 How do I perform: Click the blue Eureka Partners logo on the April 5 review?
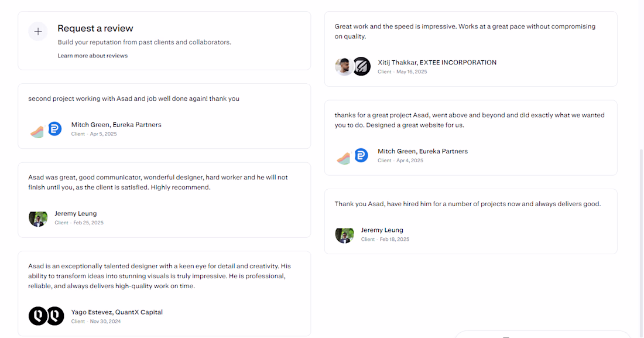point(55,129)
